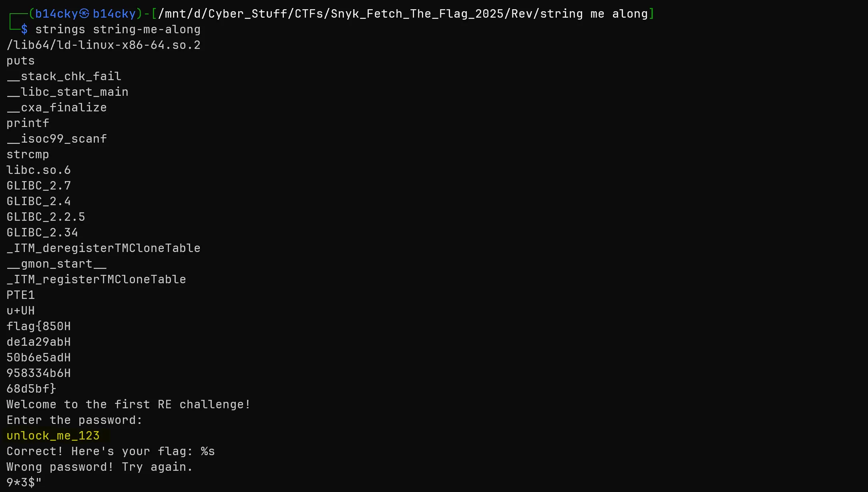Viewport: 868px width, 492px height.
Task: Click the skull symbol in the prompt
Action: (x=84, y=14)
